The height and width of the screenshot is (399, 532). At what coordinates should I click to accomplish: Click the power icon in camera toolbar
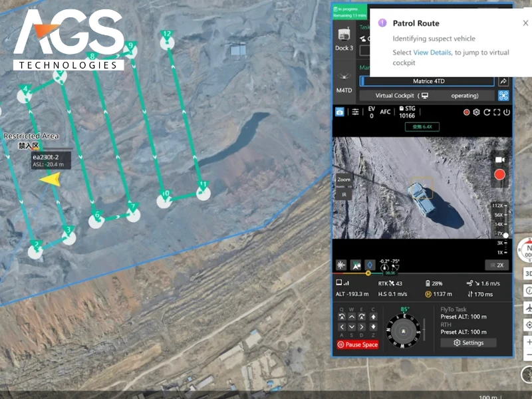click(x=507, y=112)
